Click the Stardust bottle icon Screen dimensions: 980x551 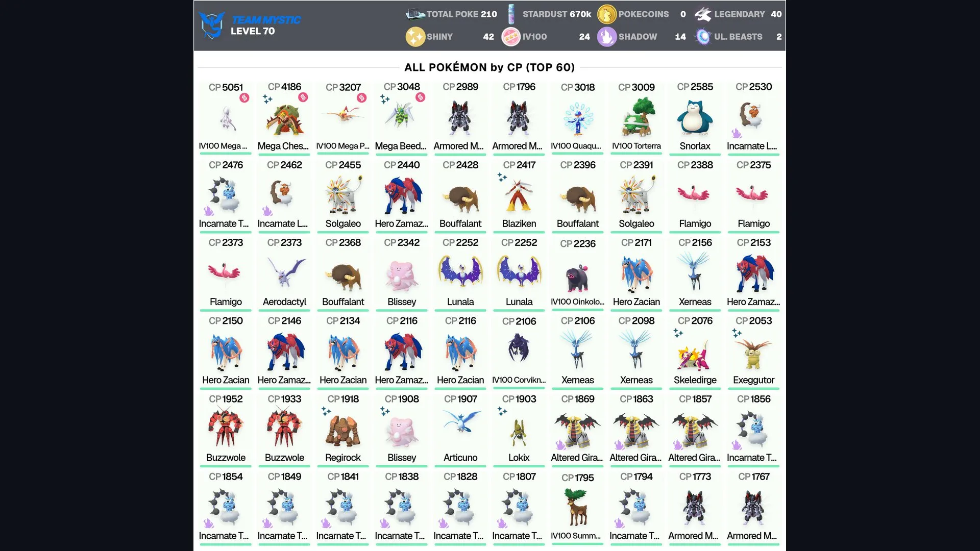[511, 14]
